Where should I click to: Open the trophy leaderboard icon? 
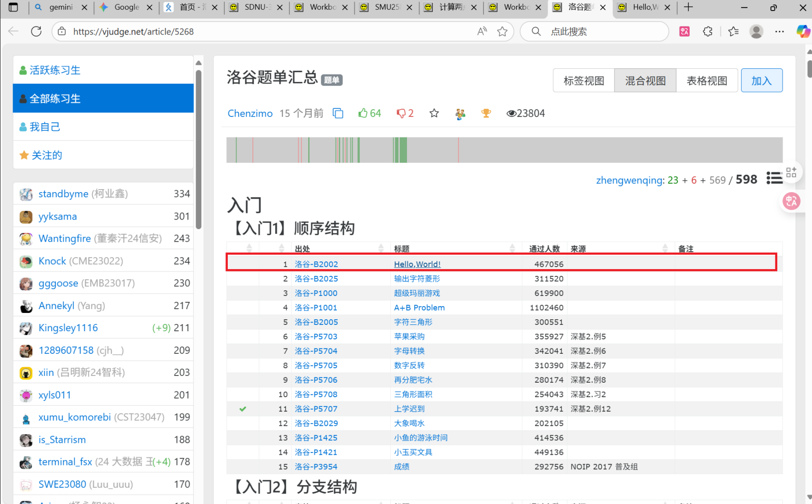click(486, 113)
